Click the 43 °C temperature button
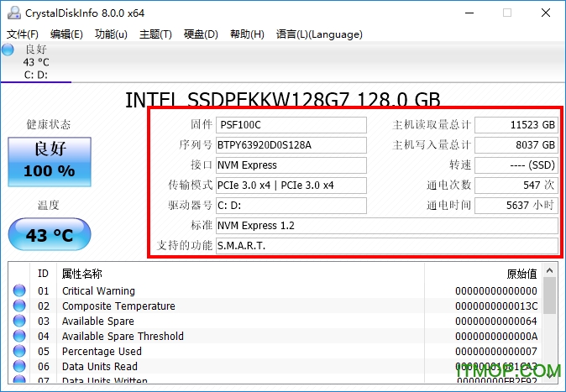This screenshot has width=566, height=392. click(50, 235)
